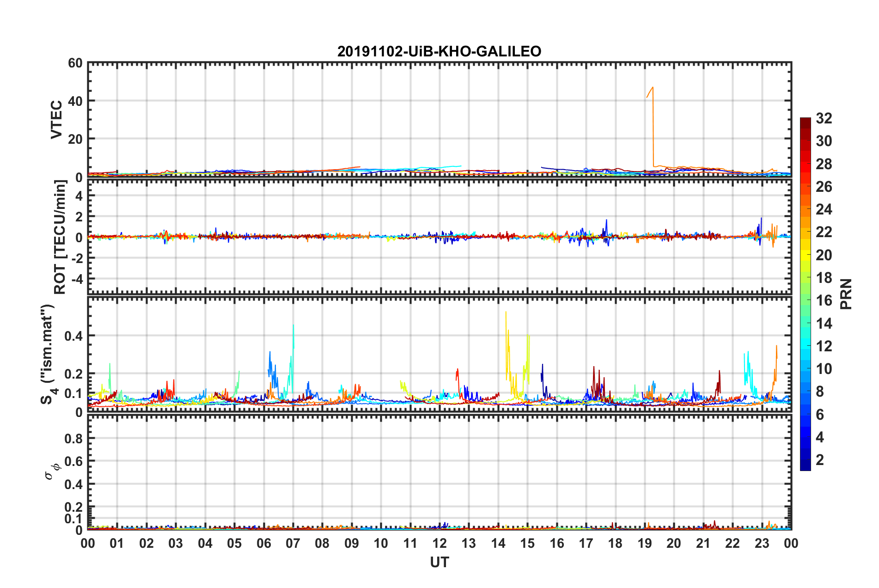Click the "0.8" tick on the sigma-phi axis
The image size is (879, 588).
coord(73,439)
